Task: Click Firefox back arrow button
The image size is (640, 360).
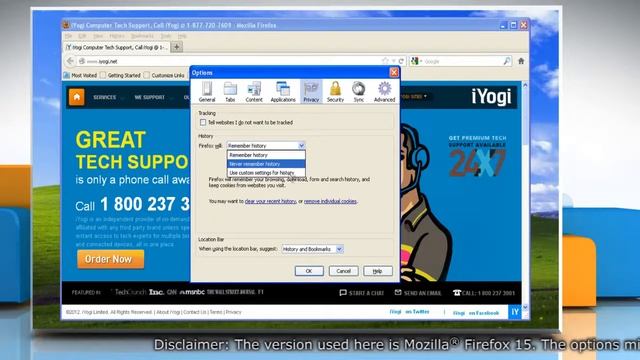Action: 70,61
